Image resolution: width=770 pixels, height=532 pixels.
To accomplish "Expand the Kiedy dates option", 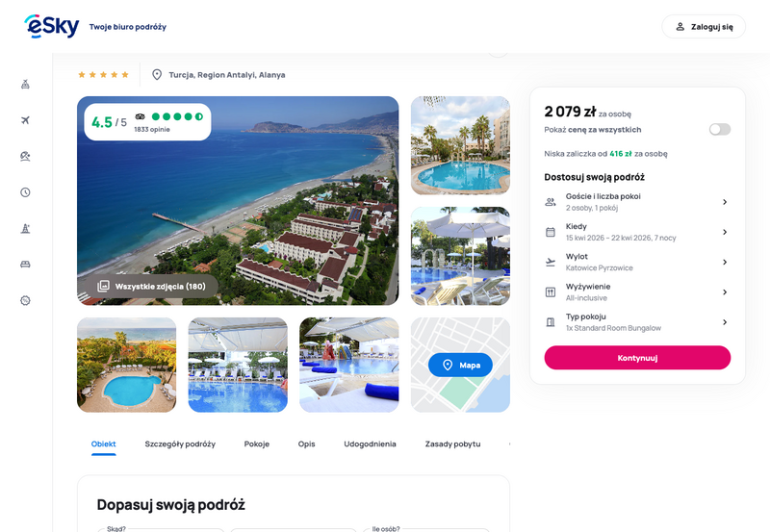I will [637, 232].
